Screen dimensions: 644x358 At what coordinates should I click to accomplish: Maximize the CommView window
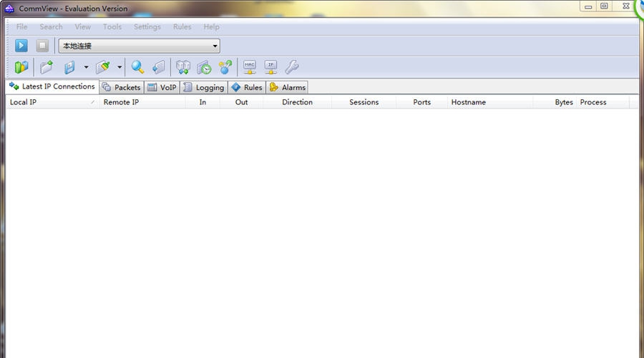(x=604, y=6)
